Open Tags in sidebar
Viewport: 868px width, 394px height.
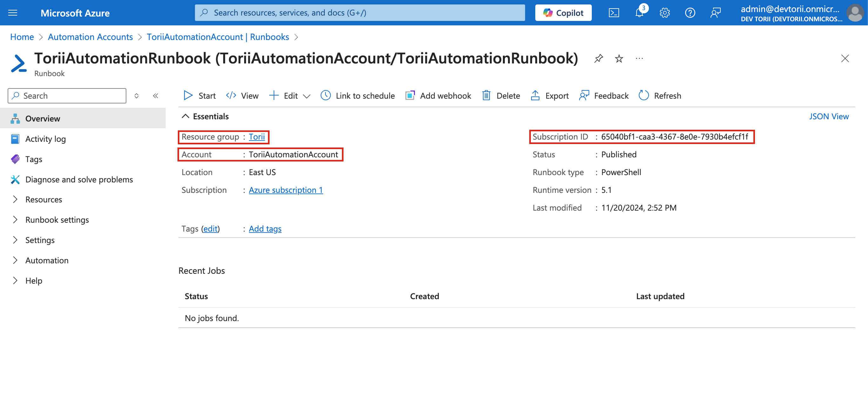click(x=83, y=159)
